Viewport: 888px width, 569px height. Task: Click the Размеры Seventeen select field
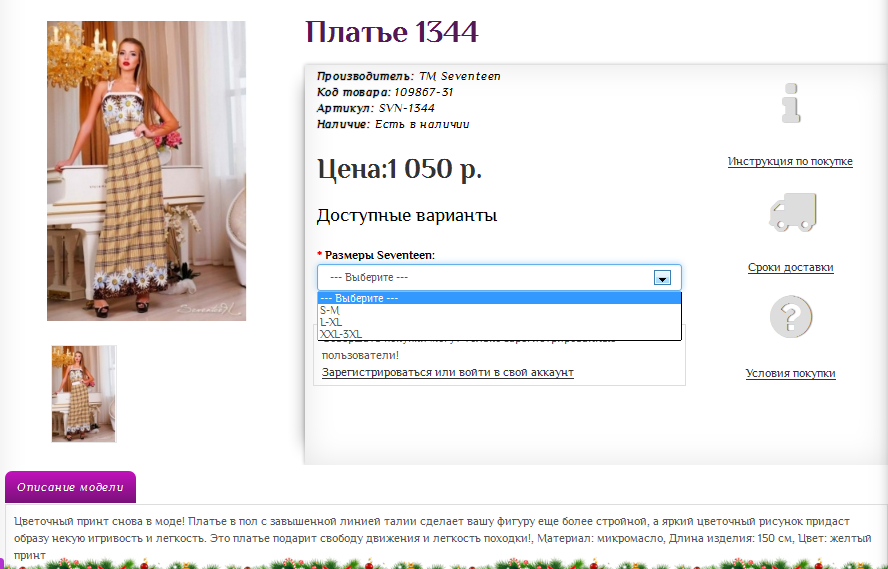(499, 277)
